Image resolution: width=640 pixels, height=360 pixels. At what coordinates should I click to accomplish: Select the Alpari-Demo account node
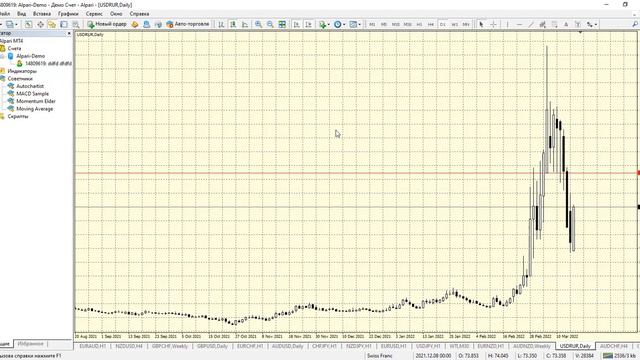(x=31, y=56)
